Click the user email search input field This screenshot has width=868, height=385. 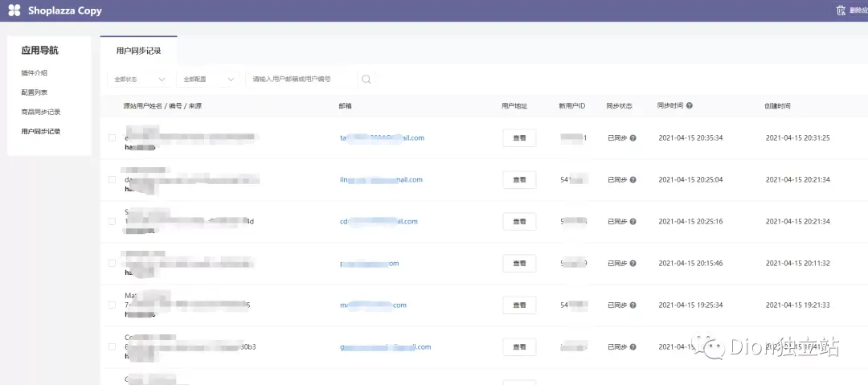301,80
